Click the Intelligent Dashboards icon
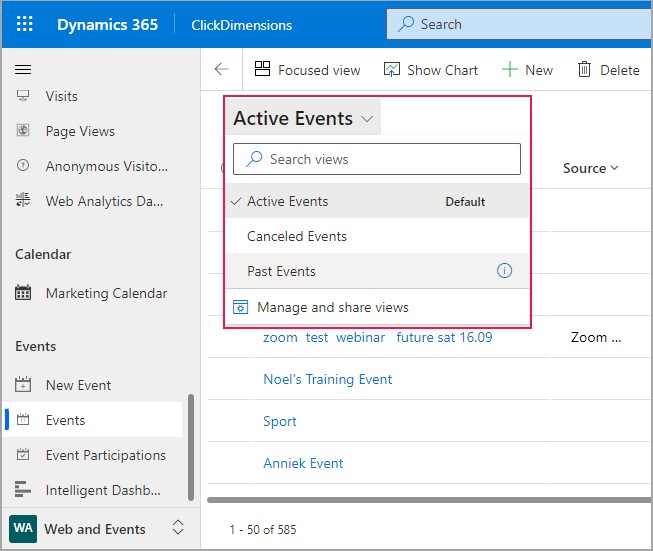Screen dimensions: 653x551 pyautogui.click(x=23, y=489)
